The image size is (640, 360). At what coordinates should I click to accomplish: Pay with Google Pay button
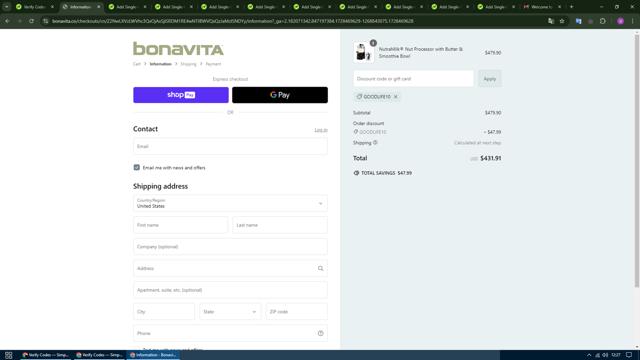[280, 95]
